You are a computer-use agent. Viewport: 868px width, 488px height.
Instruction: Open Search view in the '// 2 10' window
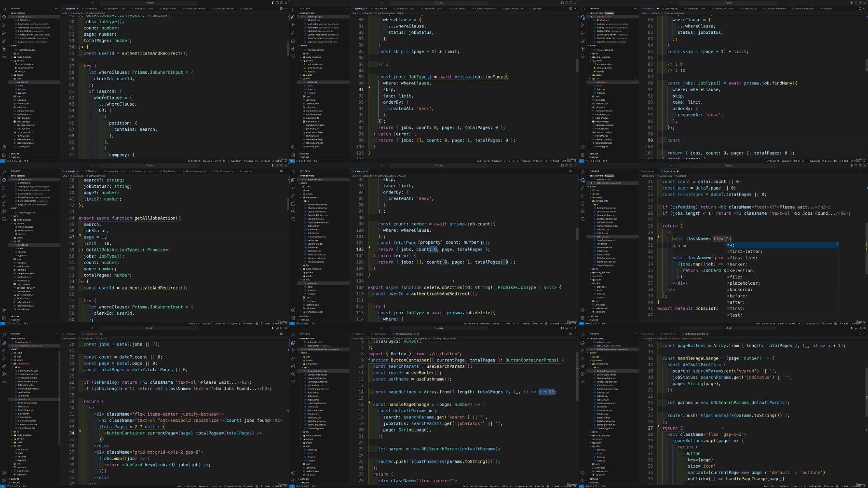[x=583, y=9]
